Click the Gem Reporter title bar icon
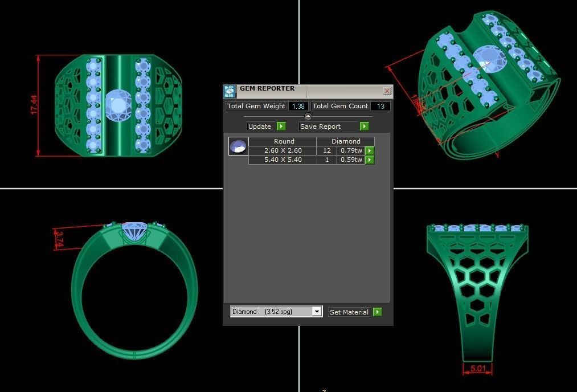 coord(230,91)
